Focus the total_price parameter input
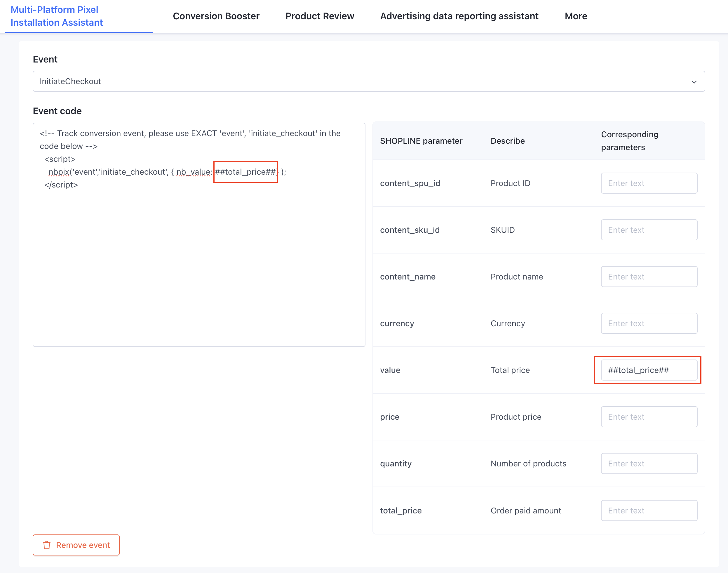 click(649, 511)
